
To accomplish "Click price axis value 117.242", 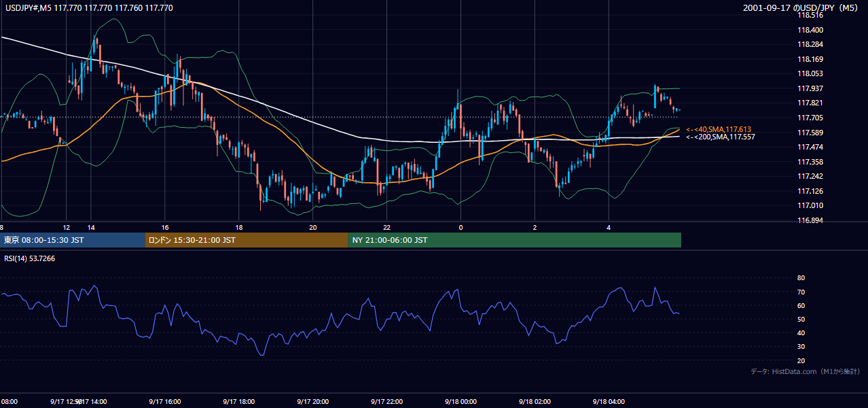I will [810, 177].
